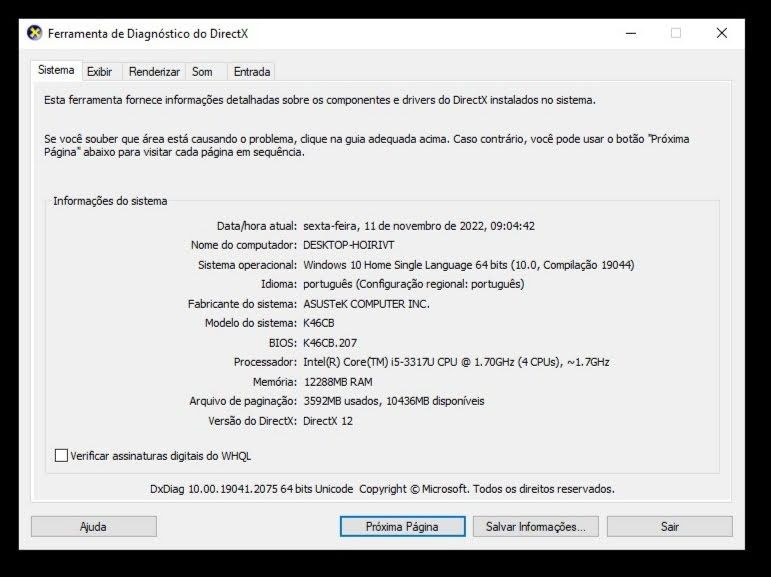The width and height of the screenshot is (771, 577).
Task: Click the 'Windows 10 Home Single Language' value
Action: (x=387, y=265)
